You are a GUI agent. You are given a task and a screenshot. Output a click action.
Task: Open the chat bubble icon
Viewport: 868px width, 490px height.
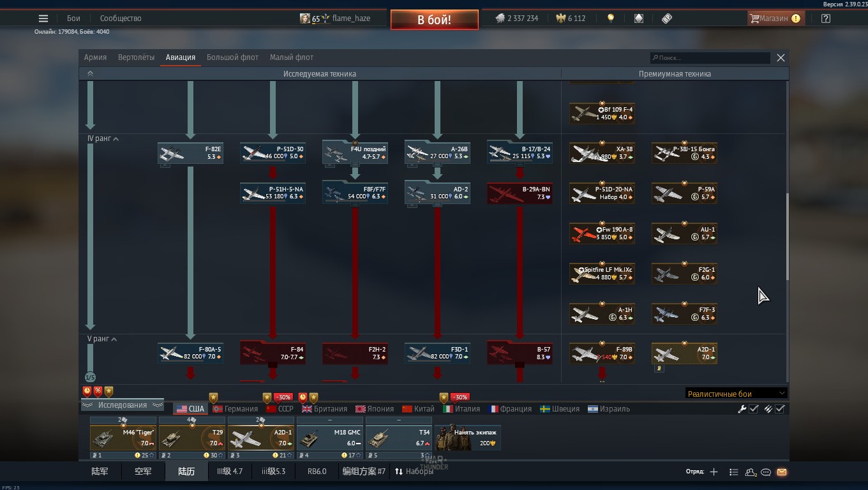point(766,472)
